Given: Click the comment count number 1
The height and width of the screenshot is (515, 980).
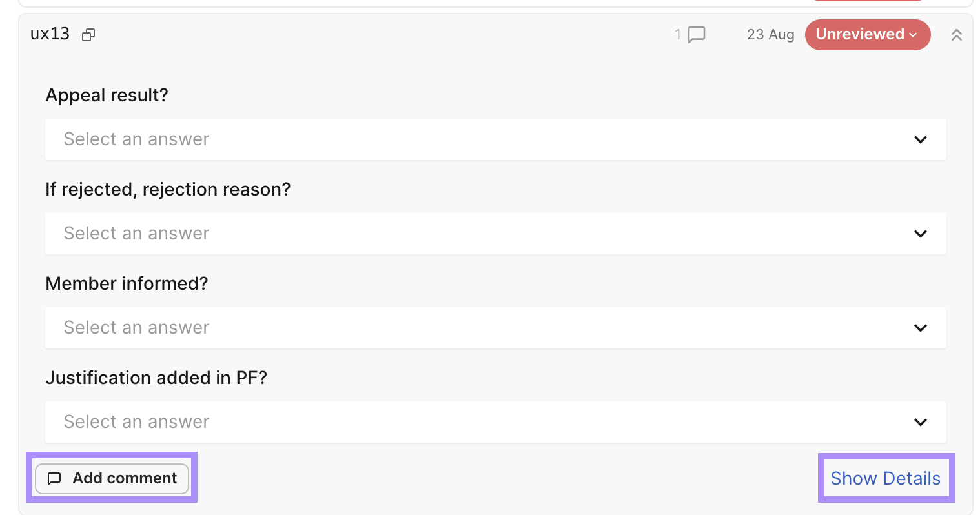Looking at the screenshot, I should point(678,34).
